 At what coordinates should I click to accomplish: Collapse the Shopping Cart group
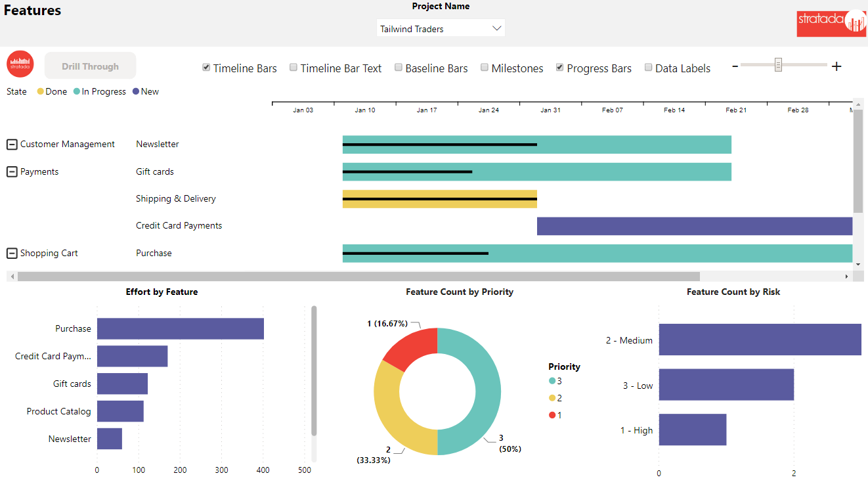click(x=12, y=254)
